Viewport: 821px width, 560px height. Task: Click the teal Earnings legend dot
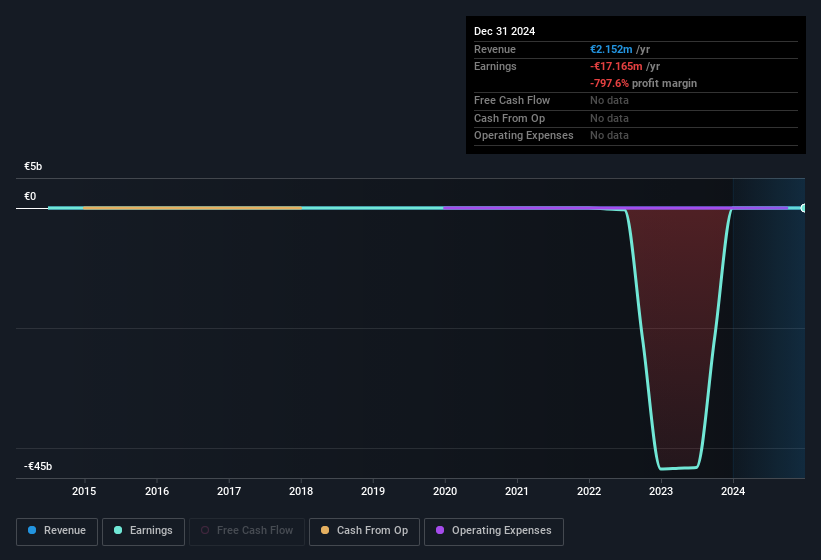118,530
